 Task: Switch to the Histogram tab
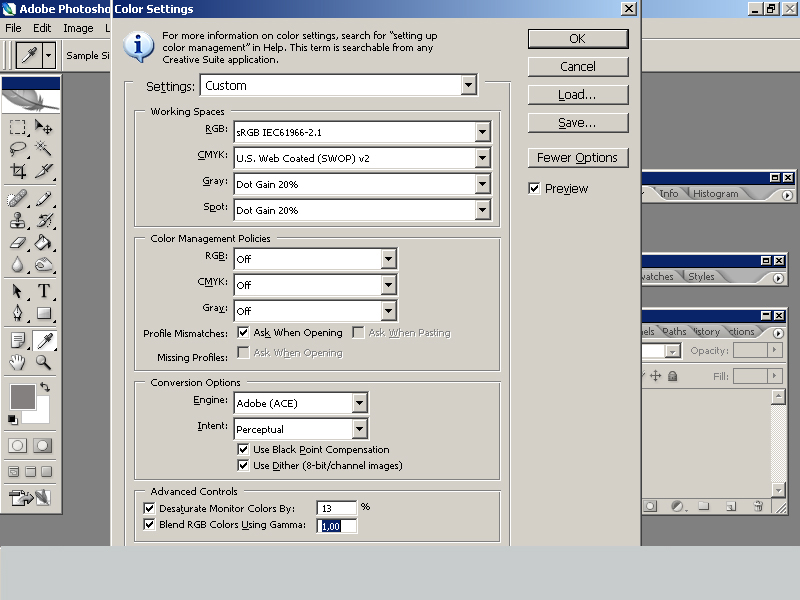[715, 193]
